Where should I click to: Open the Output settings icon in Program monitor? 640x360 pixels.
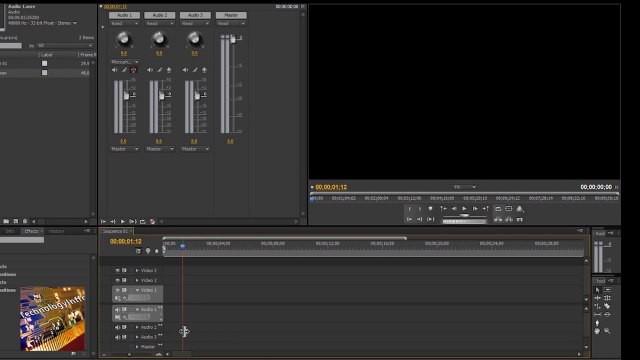(520, 209)
